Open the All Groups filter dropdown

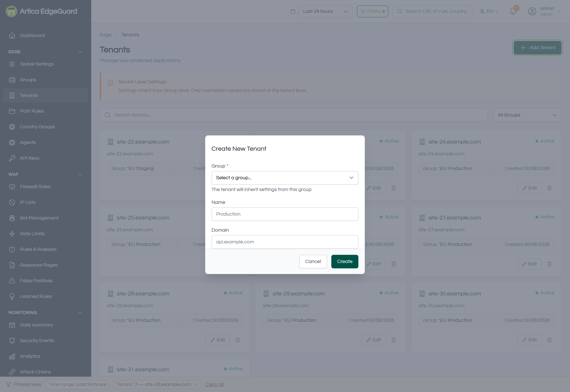527,115
